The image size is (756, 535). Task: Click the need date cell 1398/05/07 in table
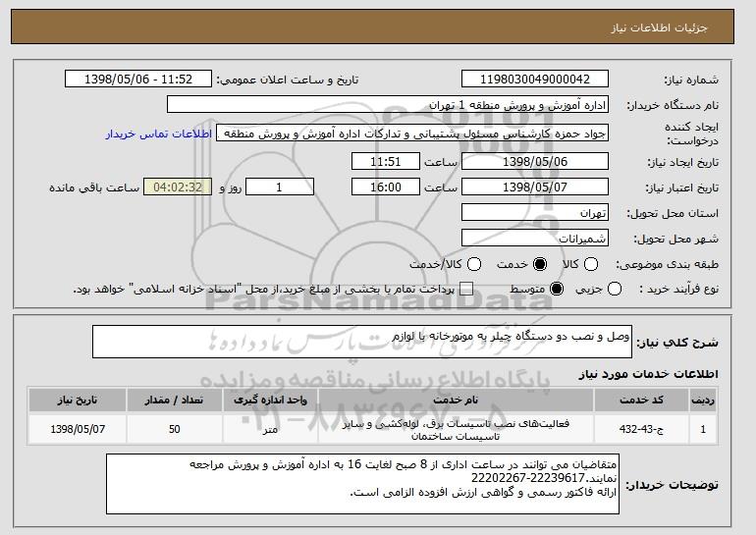(x=78, y=429)
